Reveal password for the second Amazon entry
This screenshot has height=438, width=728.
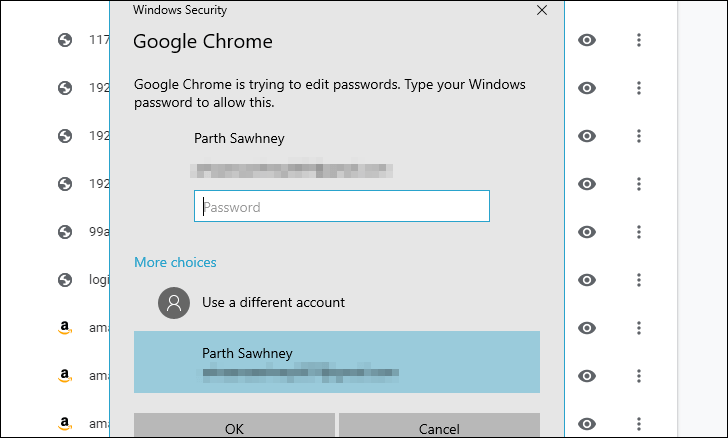[x=587, y=376]
